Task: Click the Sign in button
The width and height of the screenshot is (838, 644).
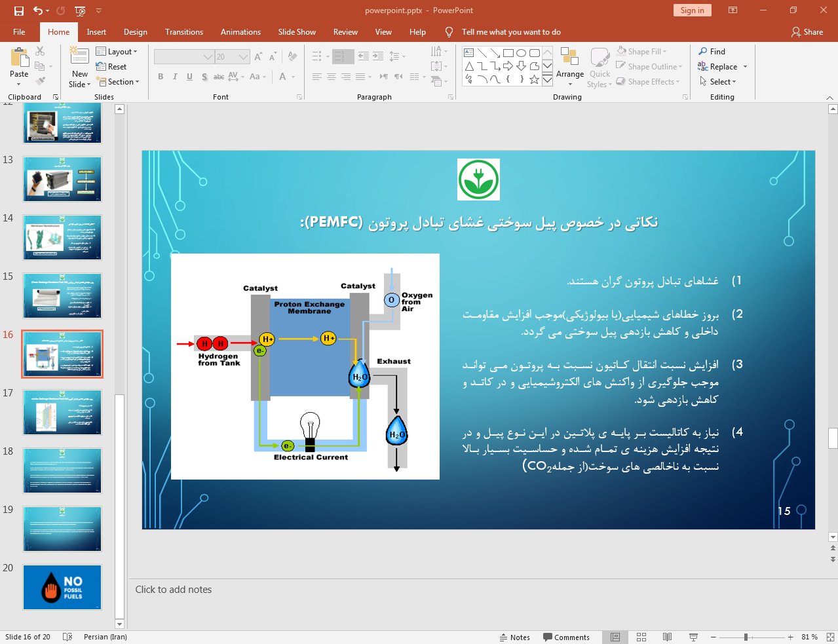Action: (692, 10)
